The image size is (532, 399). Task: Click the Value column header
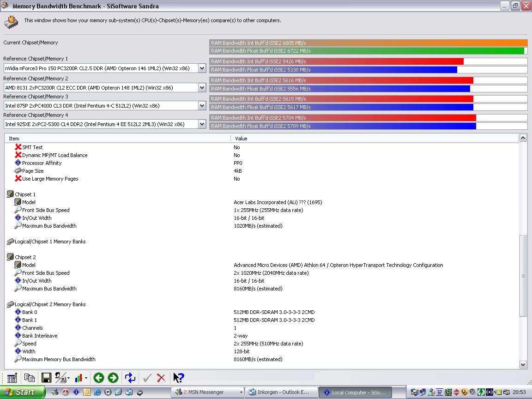pyautogui.click(x=375, y=139)
